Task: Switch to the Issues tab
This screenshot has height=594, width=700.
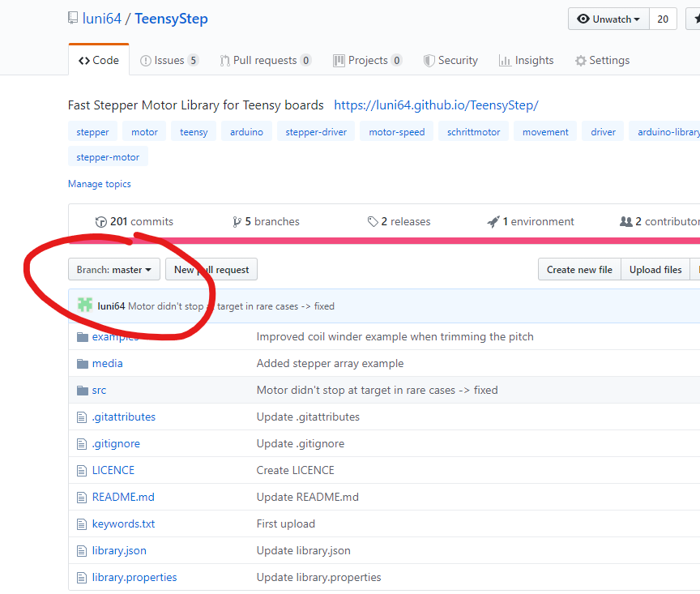Action: tap(169, 60)
